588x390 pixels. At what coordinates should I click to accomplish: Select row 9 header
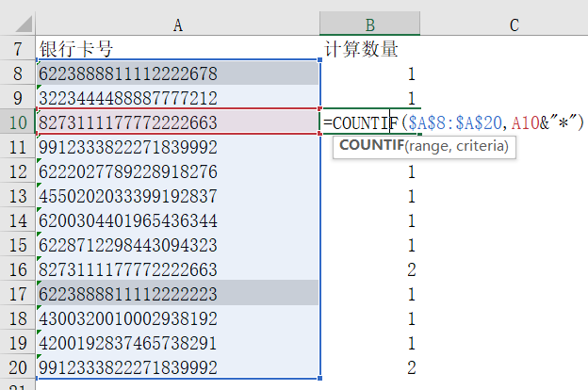18,97
